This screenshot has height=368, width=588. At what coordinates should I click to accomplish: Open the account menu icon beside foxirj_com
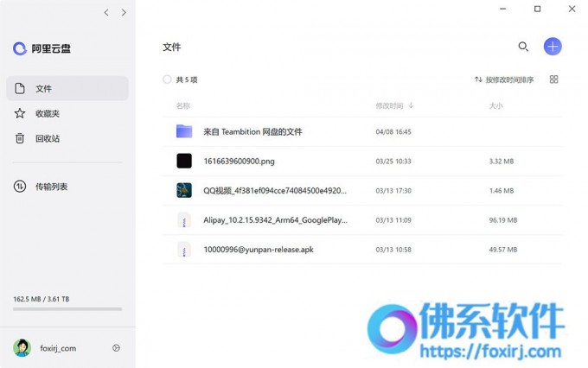tap(116, 348)
